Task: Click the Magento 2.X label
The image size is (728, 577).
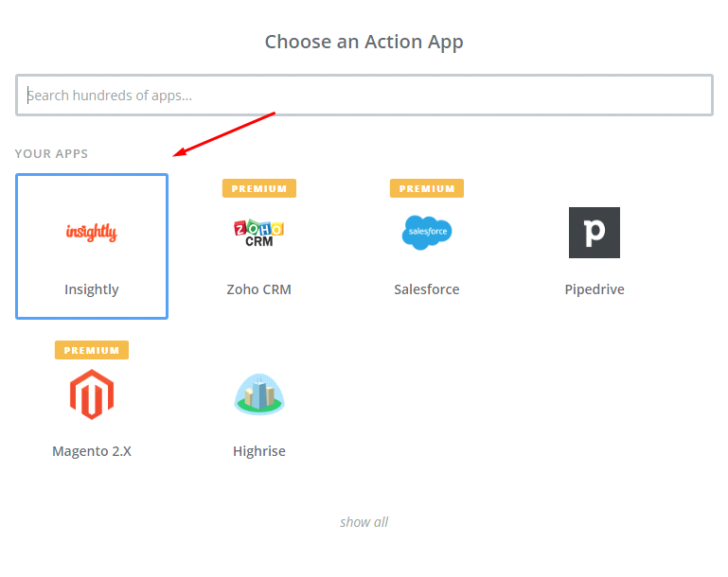Action: [x=92, y=451]
